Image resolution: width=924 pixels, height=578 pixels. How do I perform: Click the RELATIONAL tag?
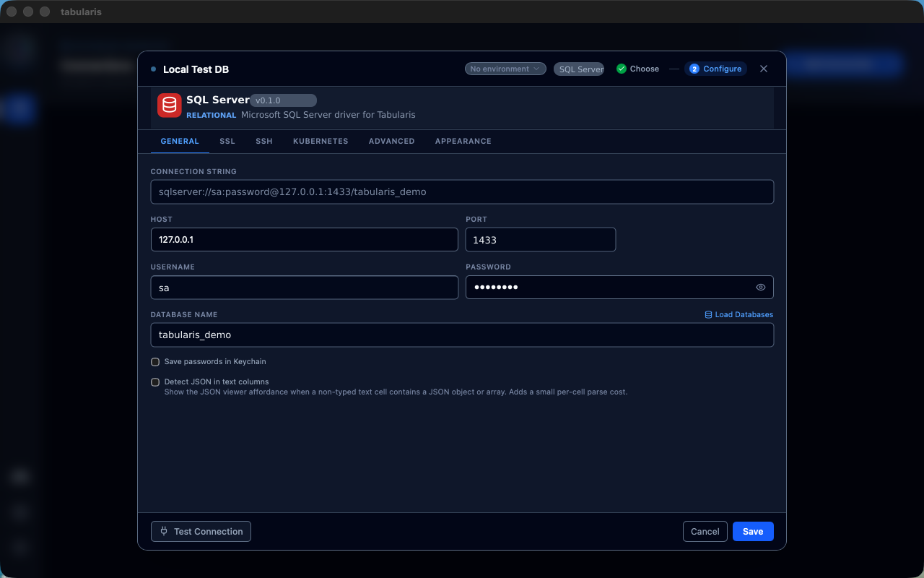point(212,115)
